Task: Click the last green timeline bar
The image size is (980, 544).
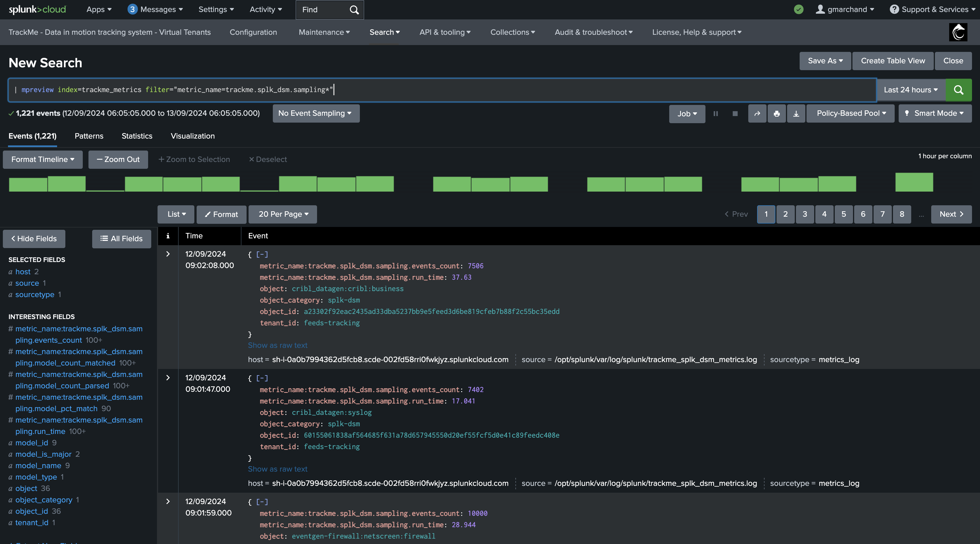Action: 914,182
